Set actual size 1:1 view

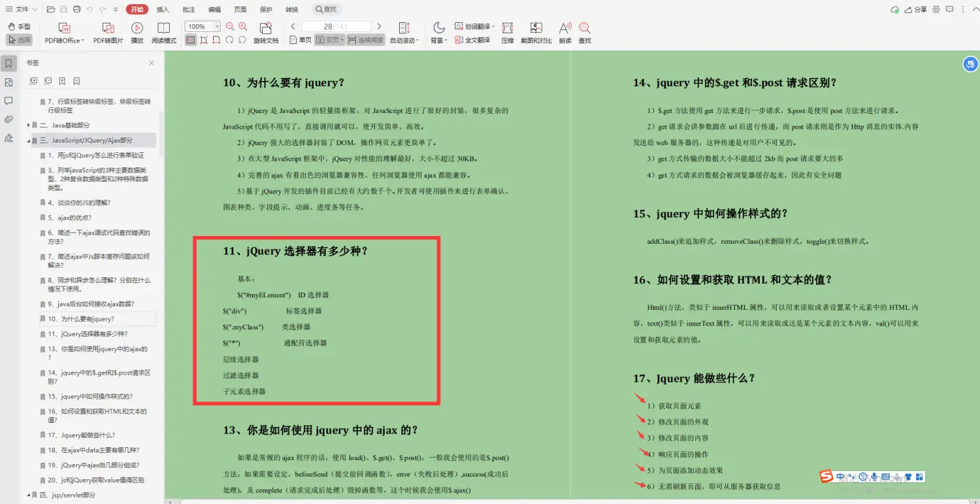[x=190, y=40]
